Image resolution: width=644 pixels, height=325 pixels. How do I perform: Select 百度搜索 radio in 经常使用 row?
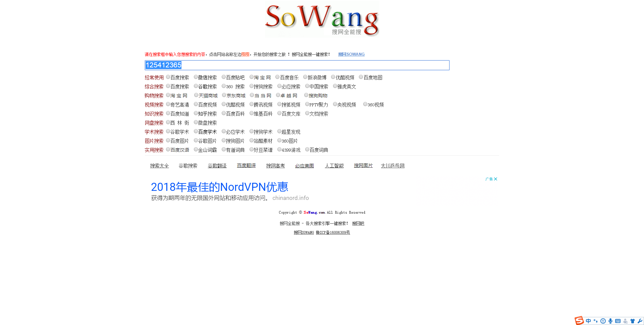(168, 77)
